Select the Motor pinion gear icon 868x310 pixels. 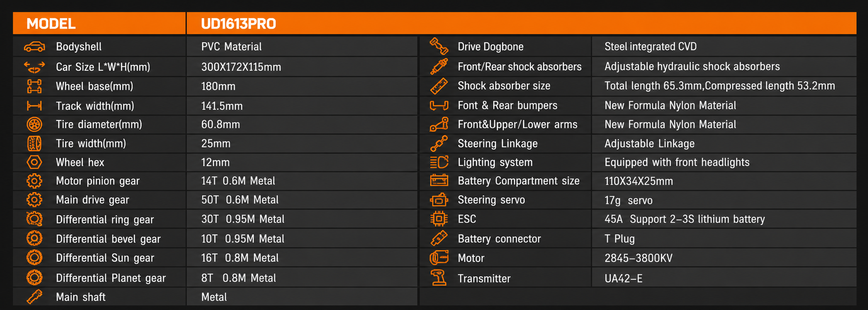pos(34,181)
